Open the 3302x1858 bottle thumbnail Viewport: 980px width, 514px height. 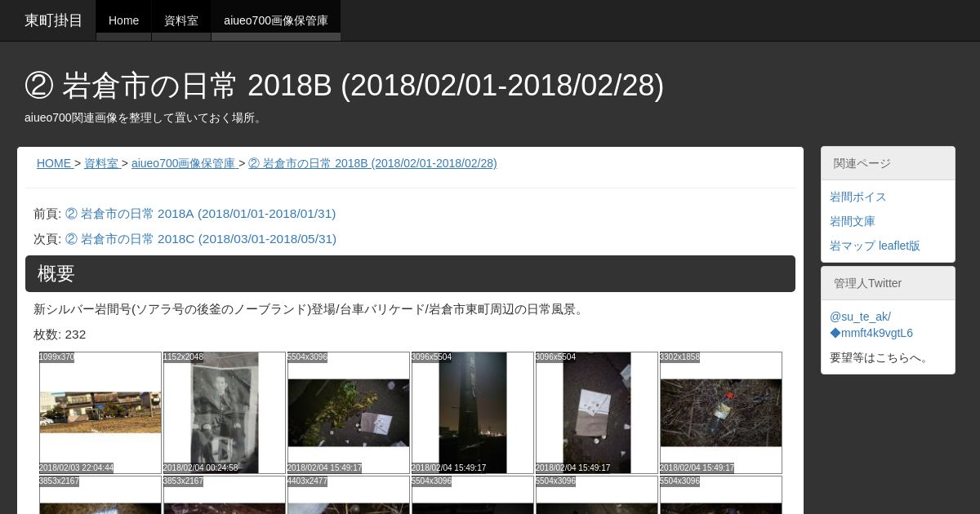721,413
